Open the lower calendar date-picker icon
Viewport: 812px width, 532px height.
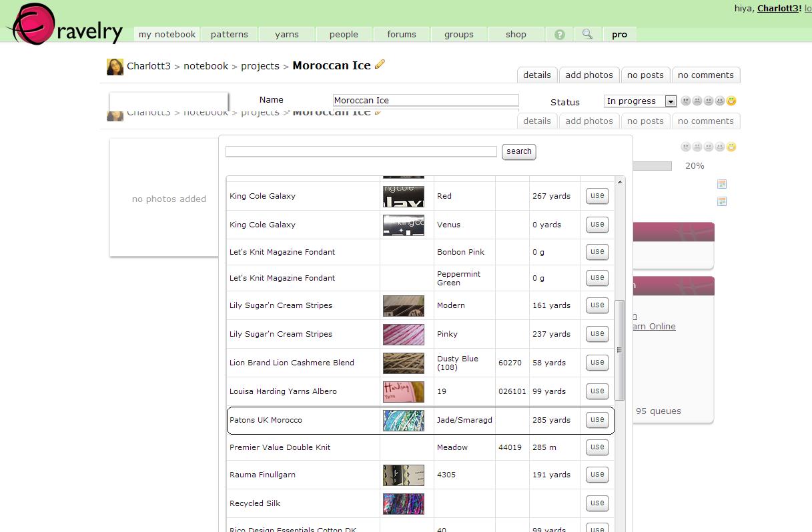(721, 201)
